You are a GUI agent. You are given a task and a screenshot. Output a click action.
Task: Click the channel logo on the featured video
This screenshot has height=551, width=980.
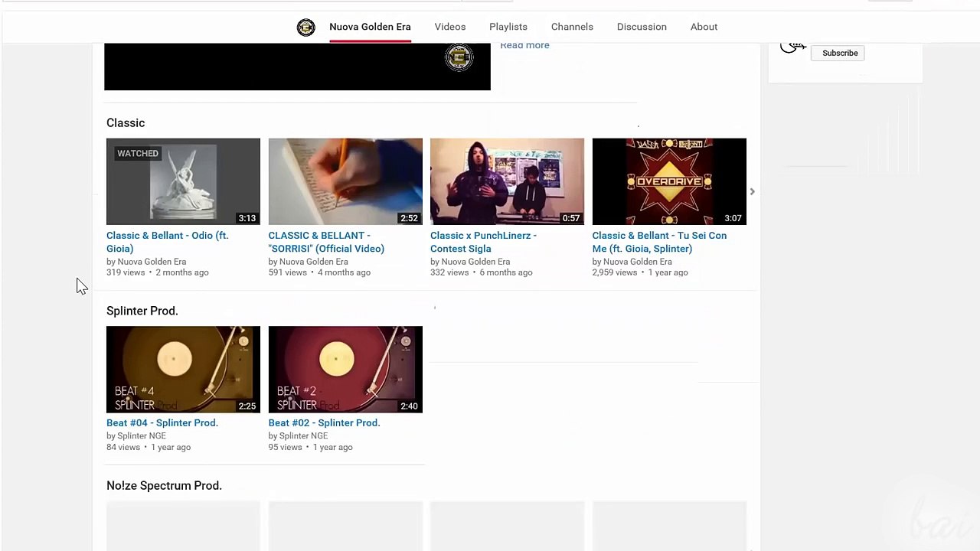coord(459,58)
